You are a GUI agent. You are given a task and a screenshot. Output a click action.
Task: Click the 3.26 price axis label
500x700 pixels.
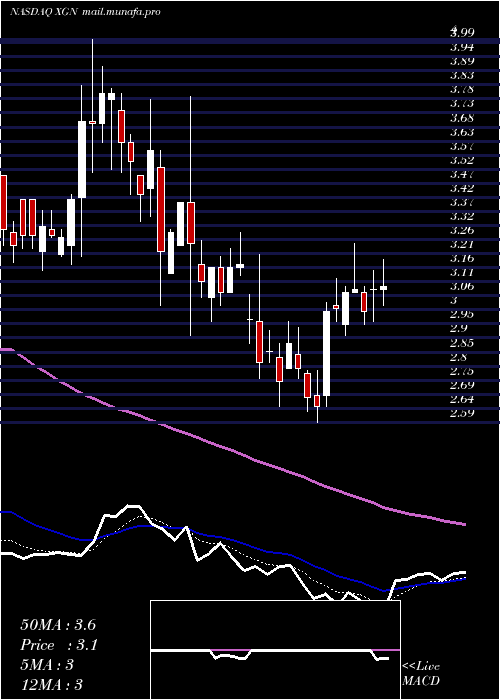pyautogui.click(x=462, y=231)
